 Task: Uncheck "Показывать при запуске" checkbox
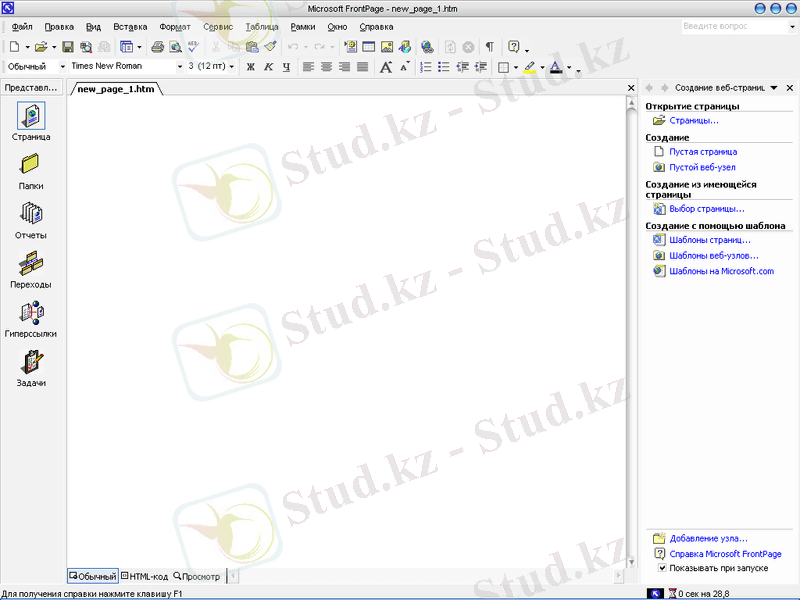pos(660,568)
